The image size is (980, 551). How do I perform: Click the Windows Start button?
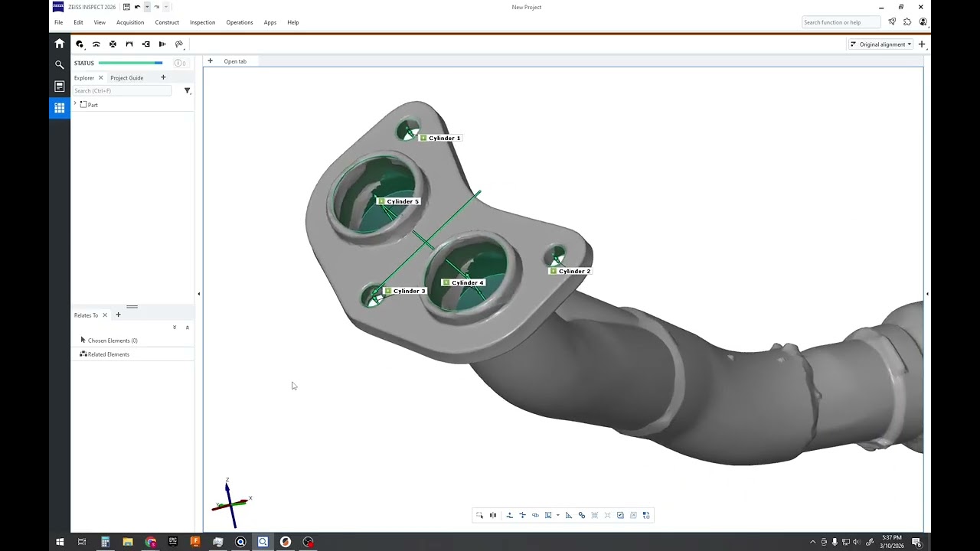click(x=60, y=542)
